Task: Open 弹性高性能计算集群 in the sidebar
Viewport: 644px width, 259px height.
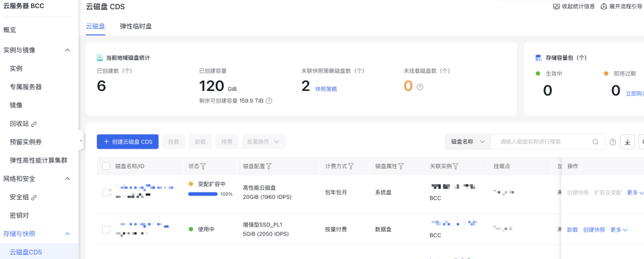Action: [39, 160]
